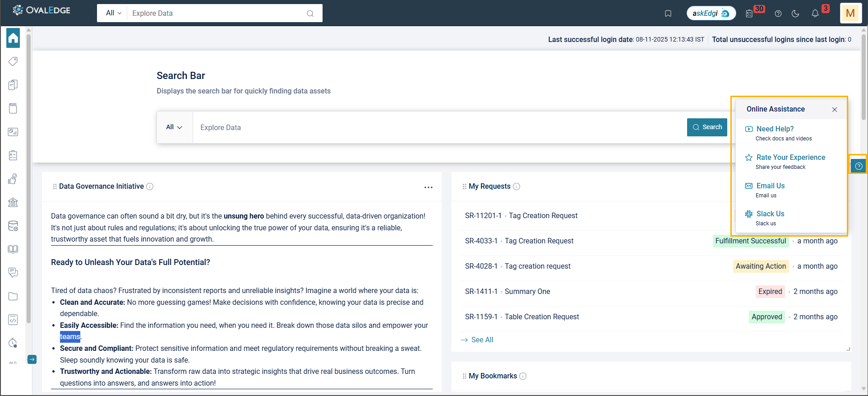Close the Online Assistance panel
Viewport: 868px width, 396px height.
[835, 109]
